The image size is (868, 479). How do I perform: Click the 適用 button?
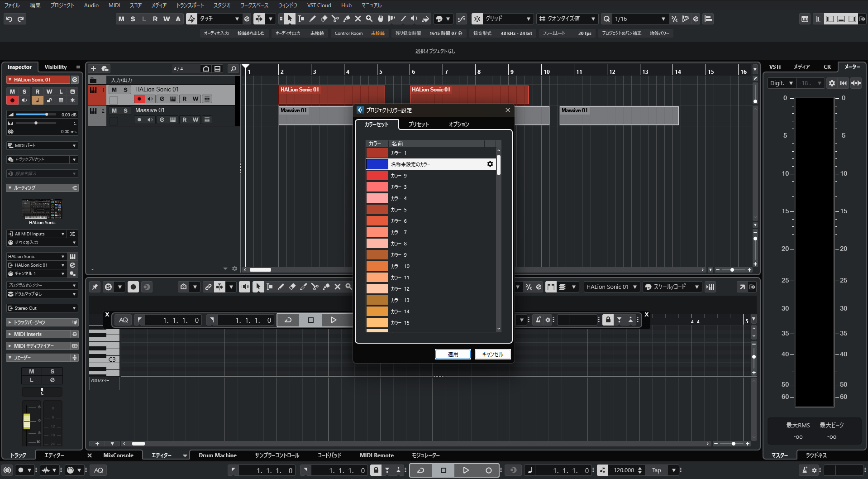click(453, 354)
